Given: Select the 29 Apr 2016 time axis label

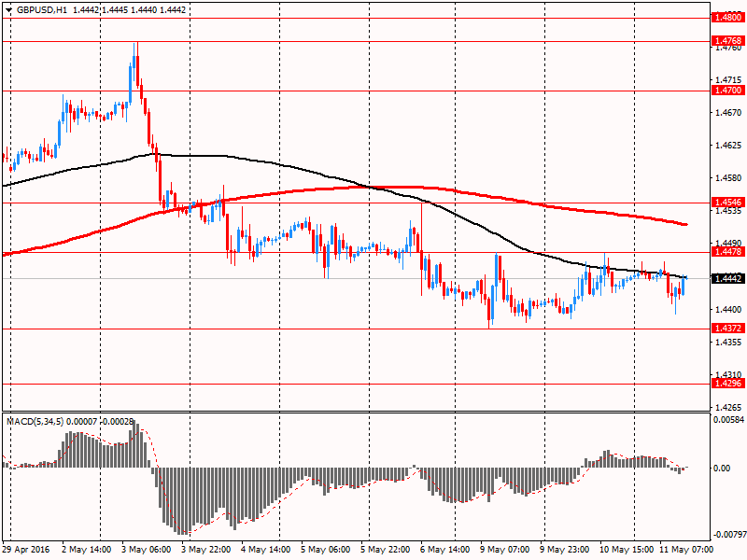Looking at the screenshot, I should coord(26,549).
